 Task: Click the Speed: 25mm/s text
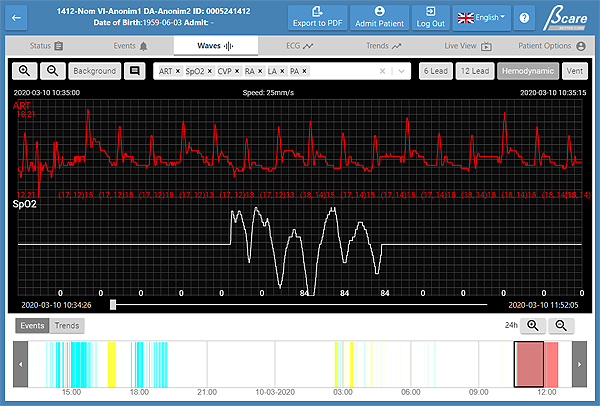[x=268, y=93]
